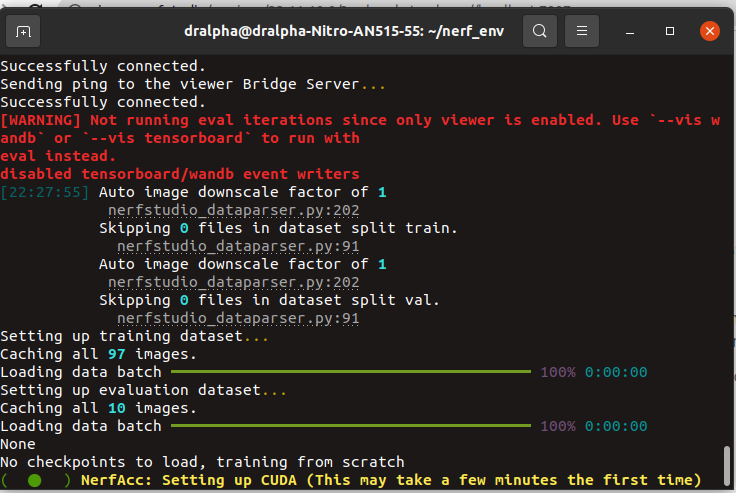Click nerfstudio_dataparser.py:91 under split train
The image size is (736, 493).
[x=238, y=246]
